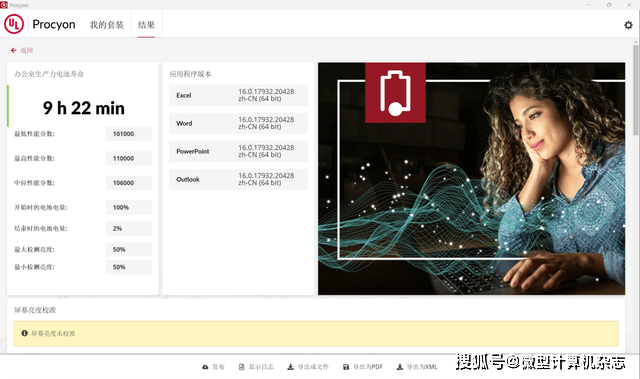This screenshot has height=379, width=640.
Task: Click the red battery test icon
Action: point(395,93)
